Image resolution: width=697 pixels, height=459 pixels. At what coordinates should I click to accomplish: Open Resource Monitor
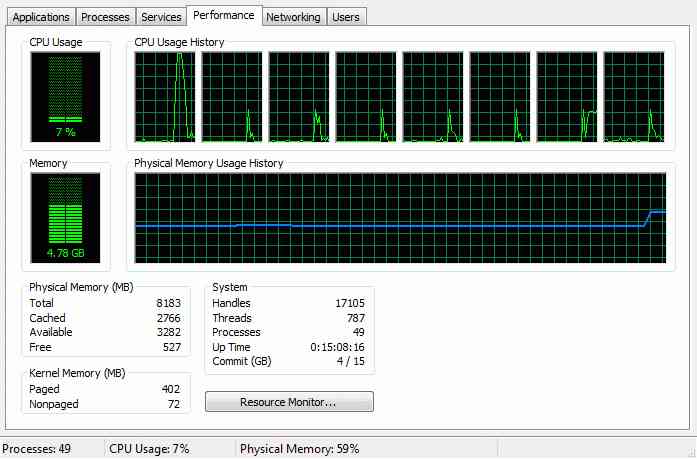[x=289, y=402]
